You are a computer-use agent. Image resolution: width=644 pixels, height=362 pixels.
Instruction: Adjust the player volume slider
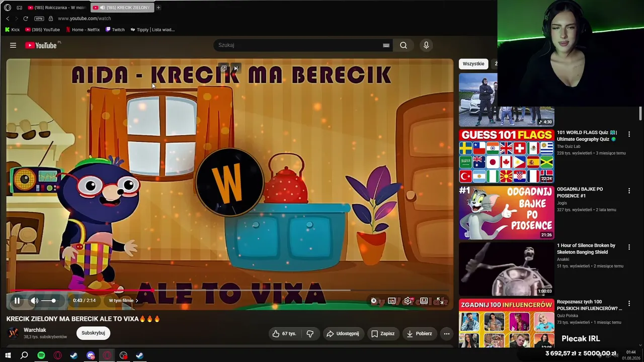pyautogui.click(x=49, y=301)
